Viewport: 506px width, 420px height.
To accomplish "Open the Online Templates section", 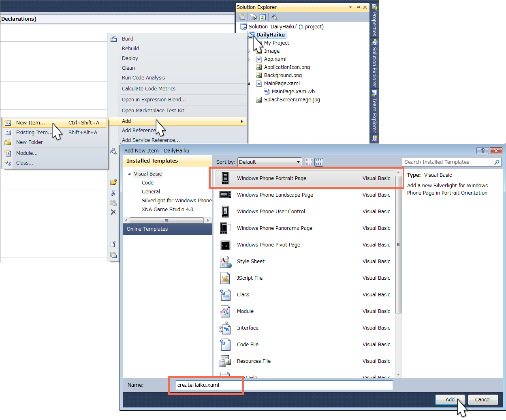I will 167,229.
